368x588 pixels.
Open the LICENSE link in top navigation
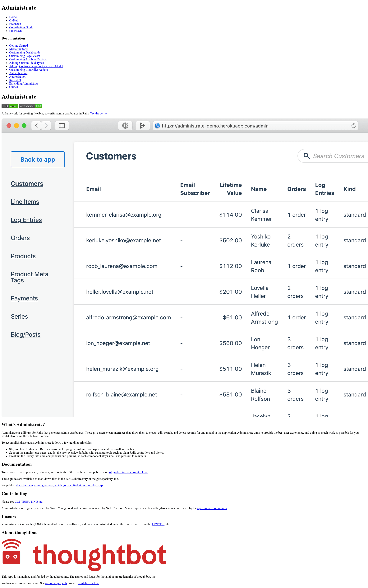click(15, 31)
